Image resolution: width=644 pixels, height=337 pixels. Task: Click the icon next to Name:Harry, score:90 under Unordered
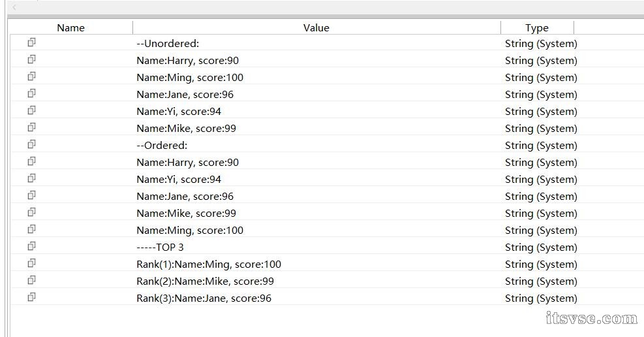(x=31, y=59)
